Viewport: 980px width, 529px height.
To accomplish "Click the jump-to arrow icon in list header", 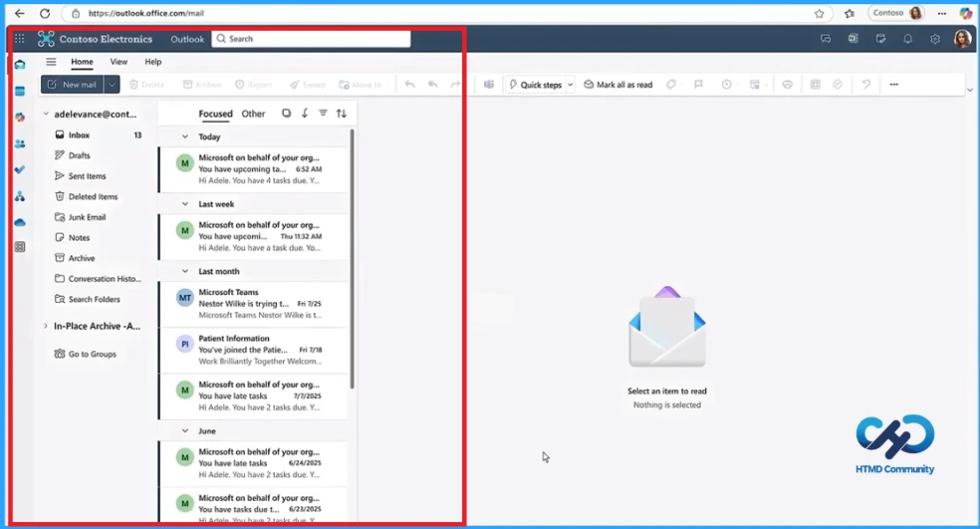I will [x=305, y=114].
